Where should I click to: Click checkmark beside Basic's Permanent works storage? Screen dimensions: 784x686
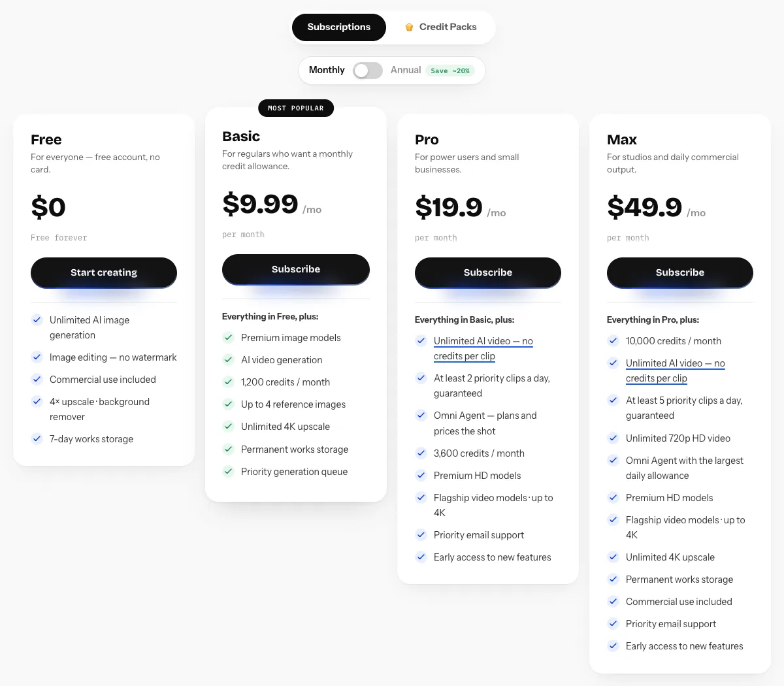coord(229,449)
